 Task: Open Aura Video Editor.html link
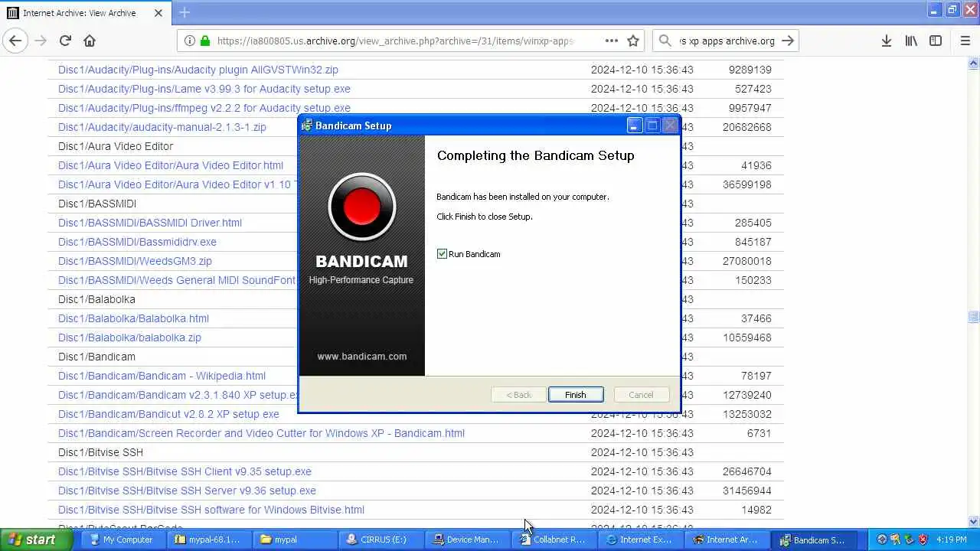click(171, 165)
